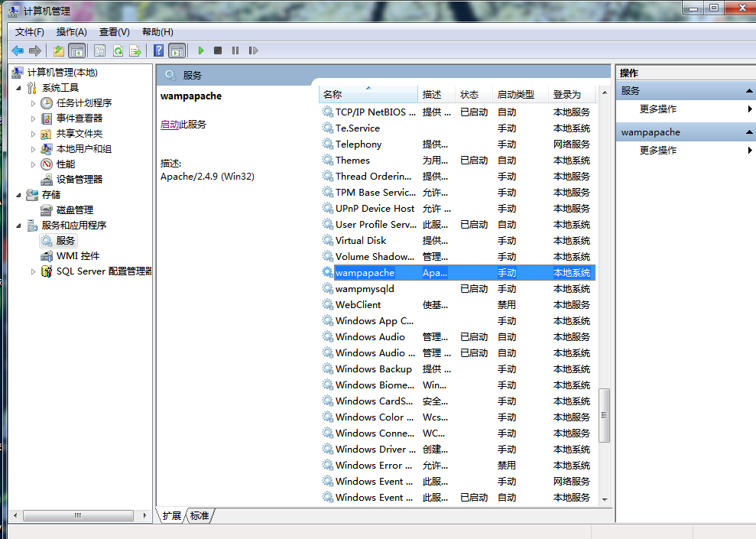Select 计算机管理(本地) root node
This screenshot has width=756, height=539.
62,73
